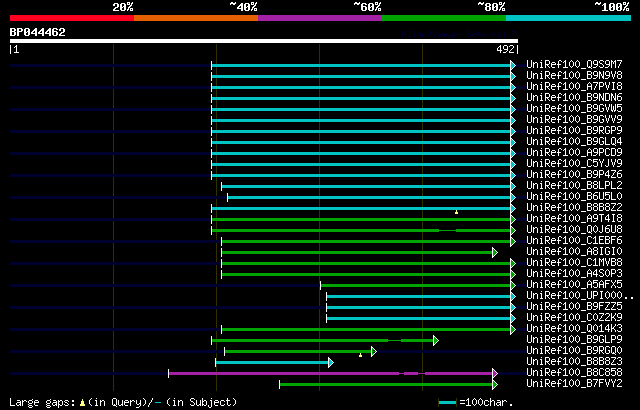Click the purple alignment bar for B8C858

click(331, 373)
